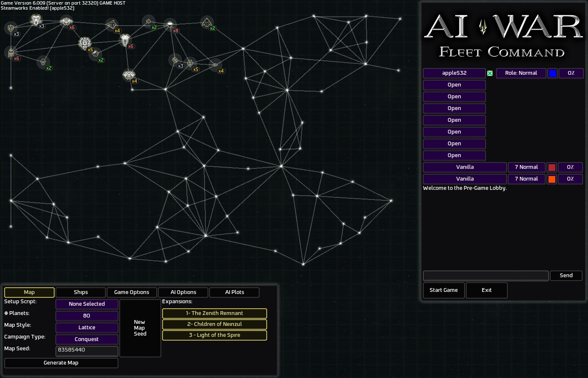Image resolution: width=588 pixels, height=378 pixels.
Task: Open the 0% handicap beside orange swatch
Action: pos(570,179)
